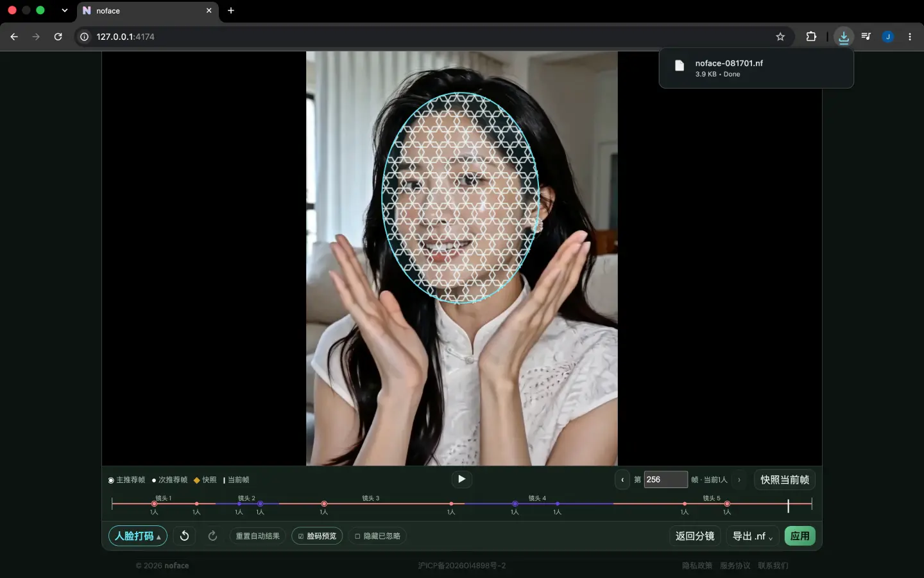Screen dimensions: 924x578
Task: Open the 联系我们 link
Action: click(773, 566)
